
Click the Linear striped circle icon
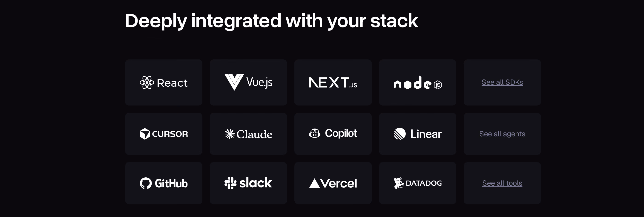click(x=400, y=134)
